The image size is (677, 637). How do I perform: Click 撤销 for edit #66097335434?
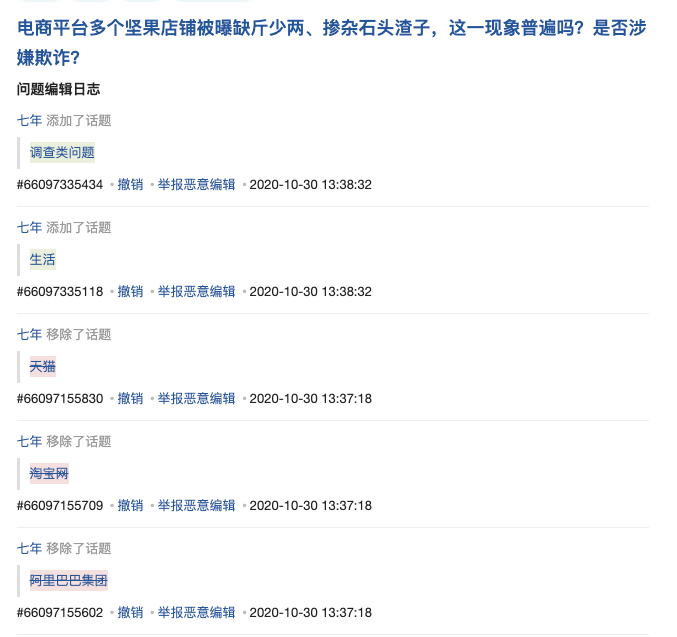point(130,184)
